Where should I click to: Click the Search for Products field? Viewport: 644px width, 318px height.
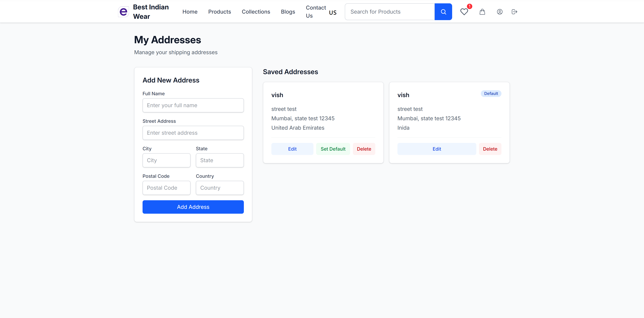click(x=389, y=12)
